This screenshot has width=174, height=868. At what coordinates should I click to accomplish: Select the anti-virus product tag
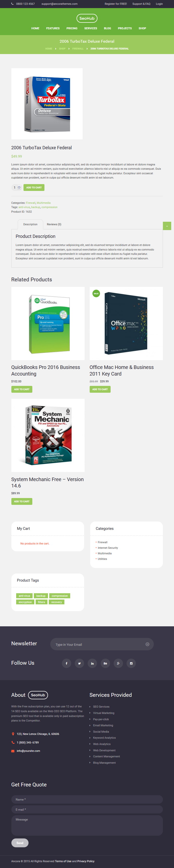[24, 596]
